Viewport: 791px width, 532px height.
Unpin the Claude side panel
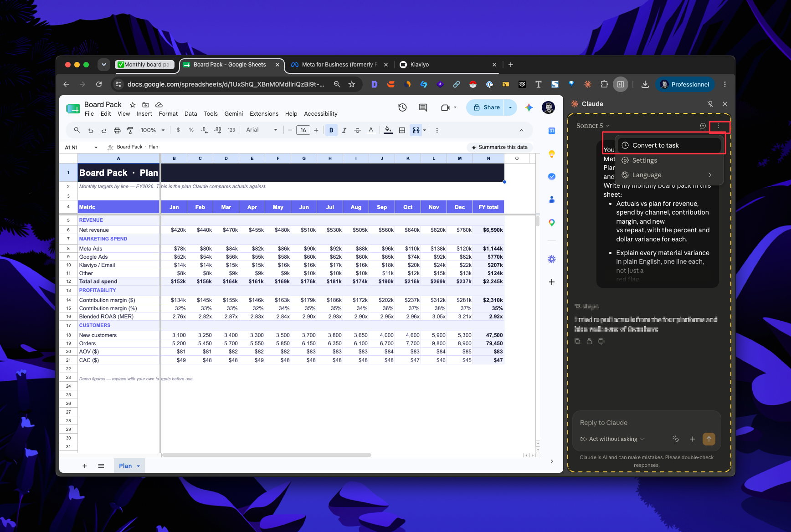pos(710,104)
